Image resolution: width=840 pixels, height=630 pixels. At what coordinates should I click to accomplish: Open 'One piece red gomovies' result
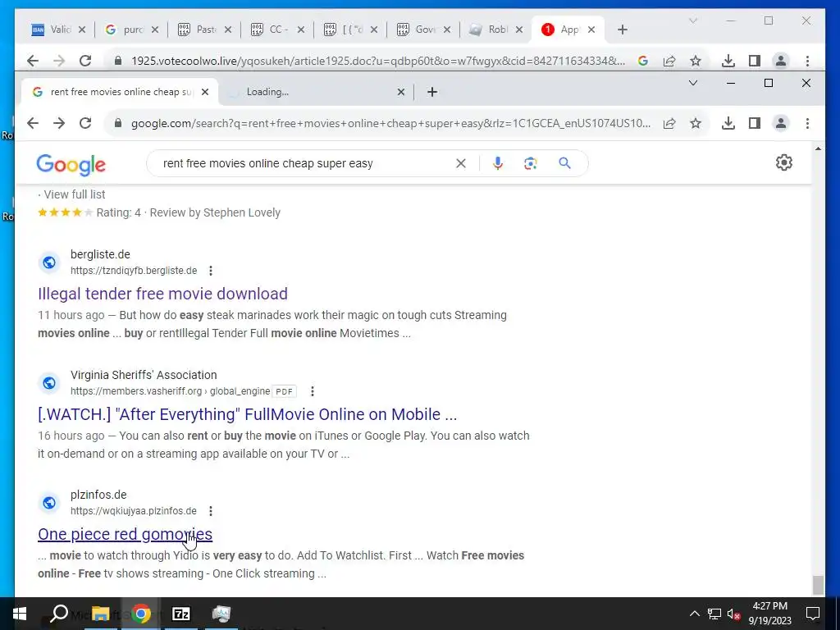pos(125,534)
